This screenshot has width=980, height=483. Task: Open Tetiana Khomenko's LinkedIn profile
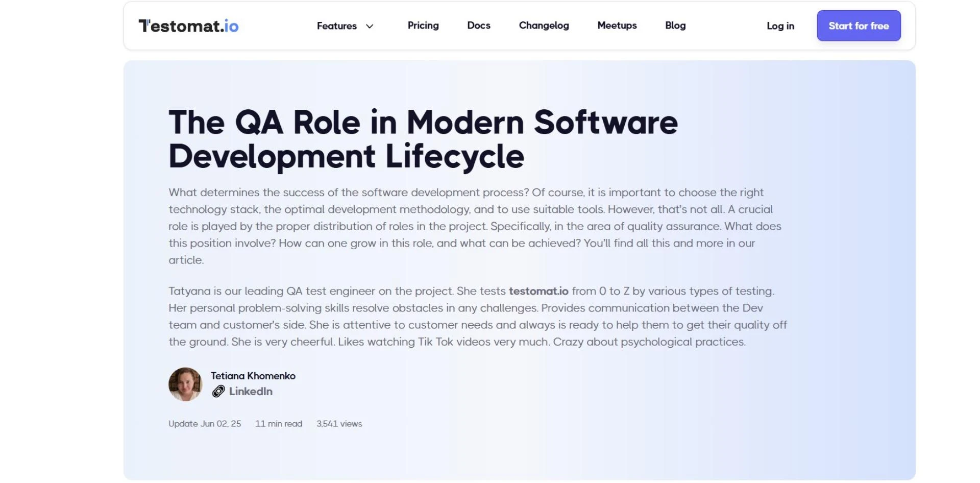(x=251, y=391)
